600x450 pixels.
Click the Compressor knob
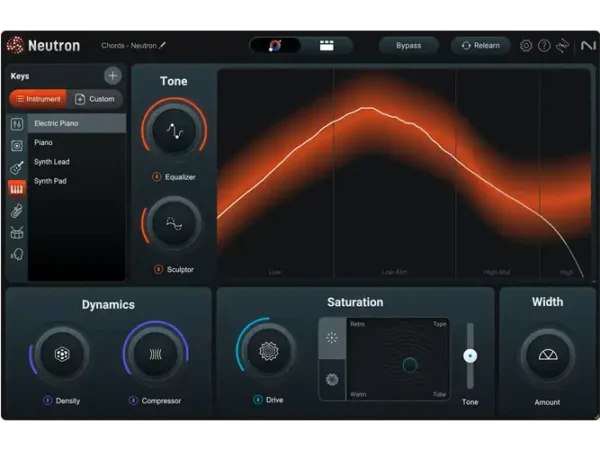156,354
